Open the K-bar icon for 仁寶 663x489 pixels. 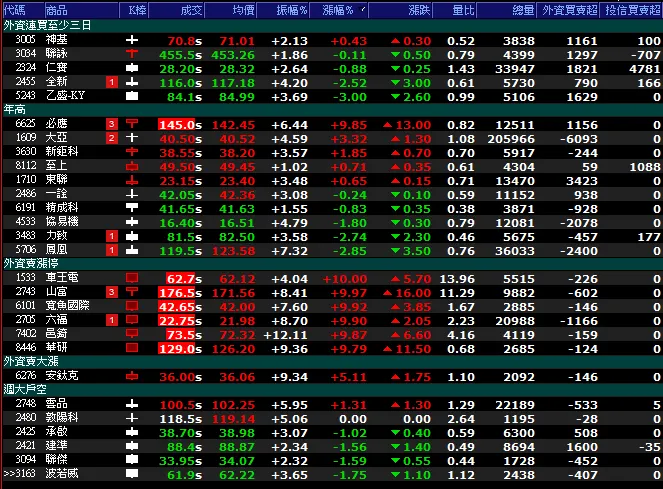132,68
